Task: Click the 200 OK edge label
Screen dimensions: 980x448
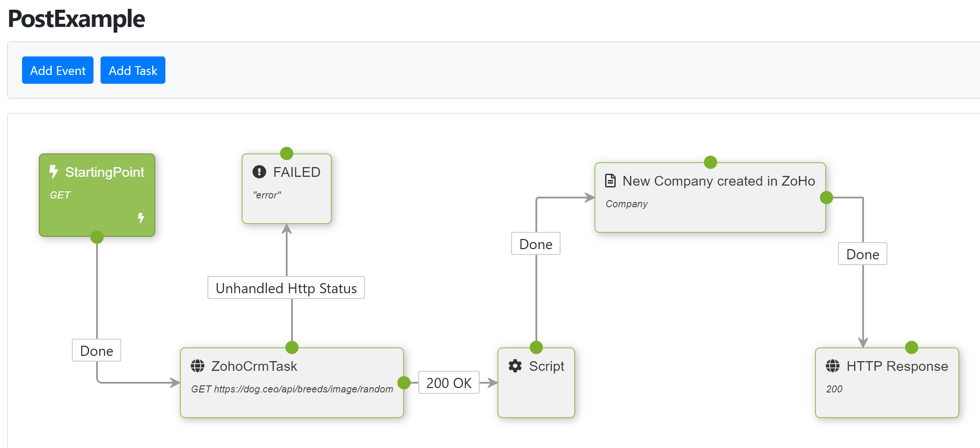Action: click(x=449, y=383)
